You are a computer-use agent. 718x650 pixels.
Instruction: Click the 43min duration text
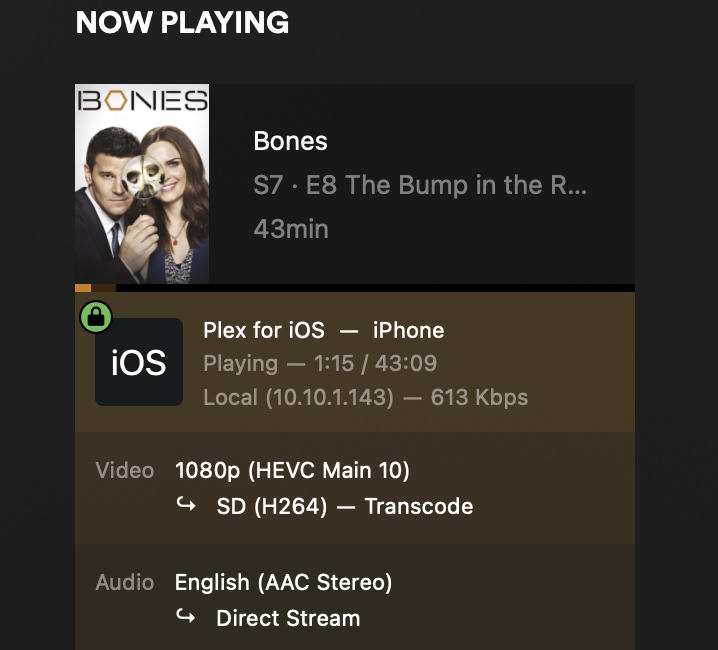coord(291,229)
